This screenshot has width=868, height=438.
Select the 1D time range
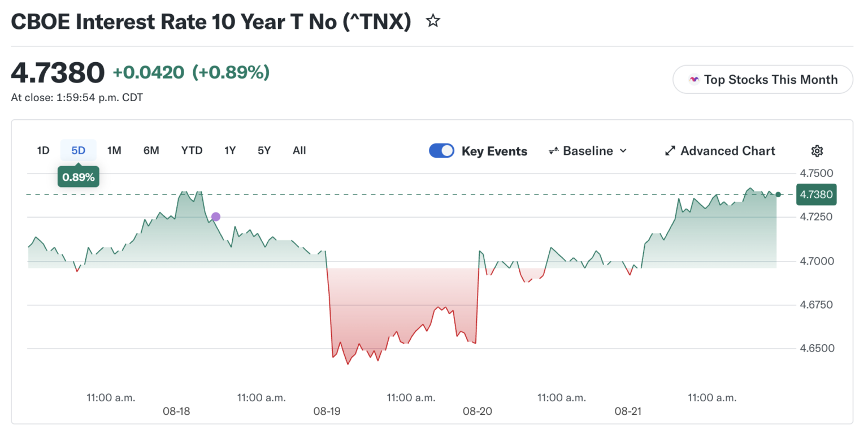point(43,150)
